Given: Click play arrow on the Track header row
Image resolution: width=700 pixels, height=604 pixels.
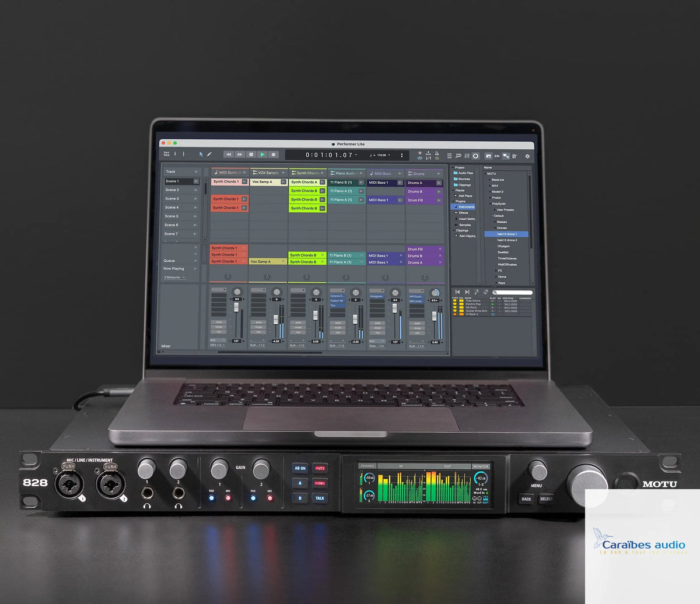Looking at the screenshot, I should pyautogui.click(x=196, y=171).
